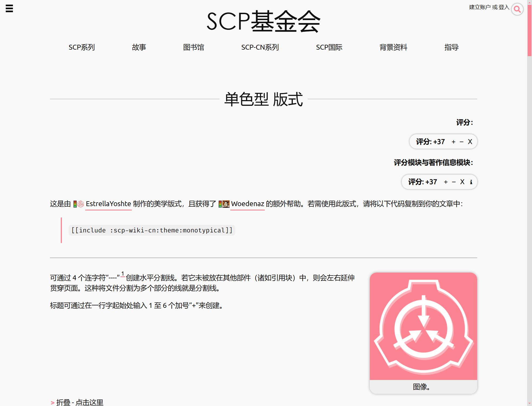The height and width of the screenshot is (406, 532).
Task: Expand the 折叠 - 点击这里 collapsible
Action: tap(79, 402)
